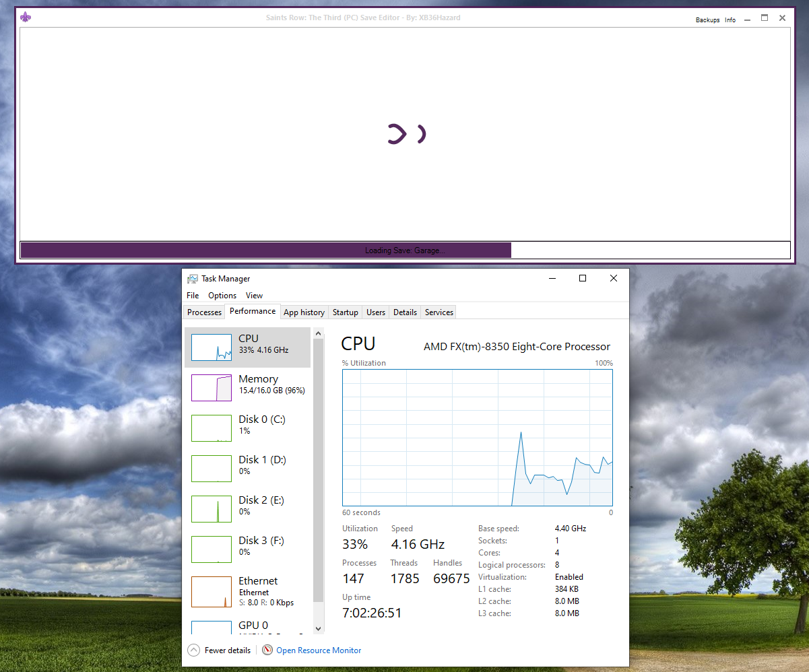Select the Disk 1 (D:) graph thumbnail
809x672 pixels.
coord(212,469)
